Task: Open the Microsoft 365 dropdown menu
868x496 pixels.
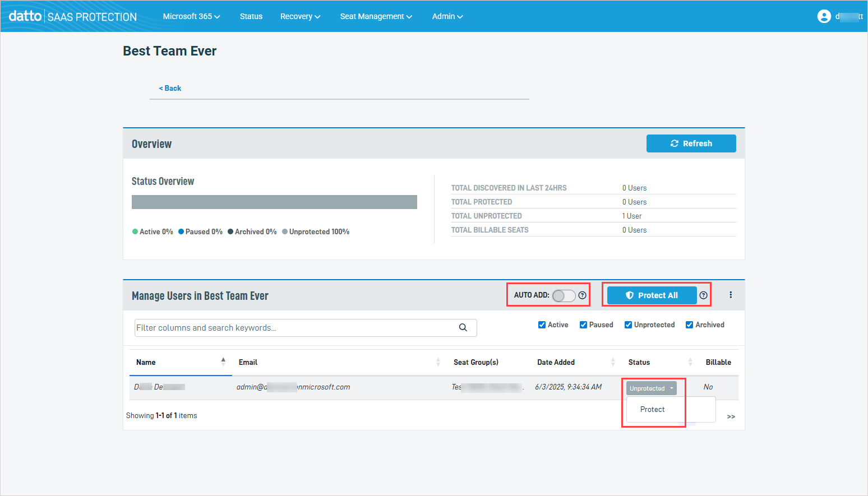Action: pyautogui.click(x=191, y=16)
